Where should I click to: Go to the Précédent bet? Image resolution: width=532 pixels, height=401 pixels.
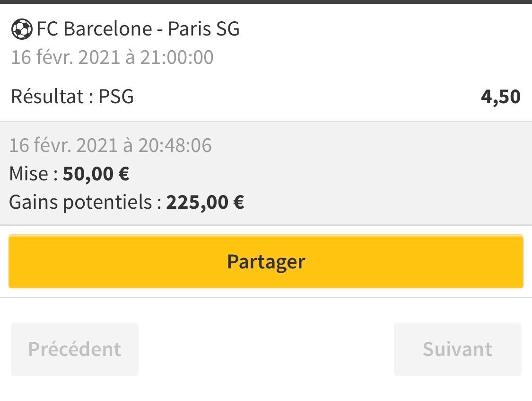click(74, 349)
